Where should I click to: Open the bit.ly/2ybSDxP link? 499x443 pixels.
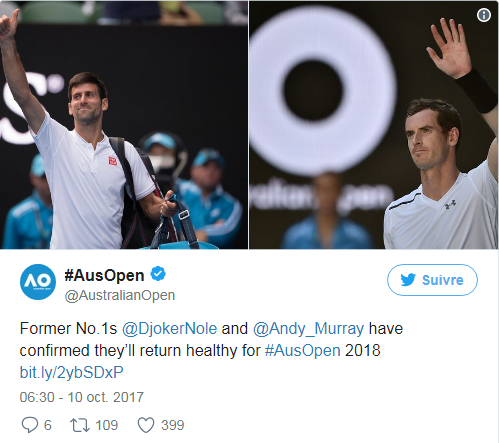coord(71,373)
